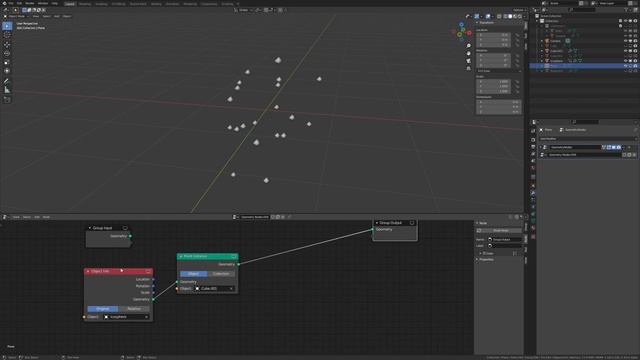Collapse the Object Info node arrow
Viewport: 640px width, 360px height.
(88, 271)
